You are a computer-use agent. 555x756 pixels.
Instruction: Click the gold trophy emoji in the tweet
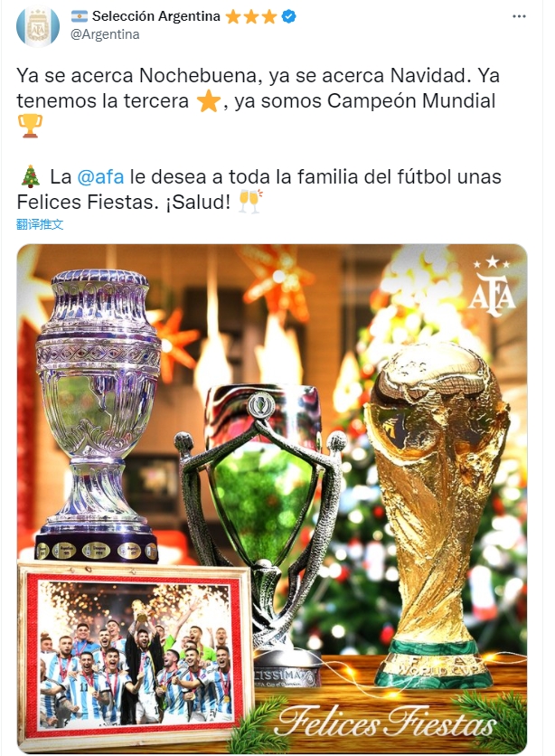tap(30, 126)
